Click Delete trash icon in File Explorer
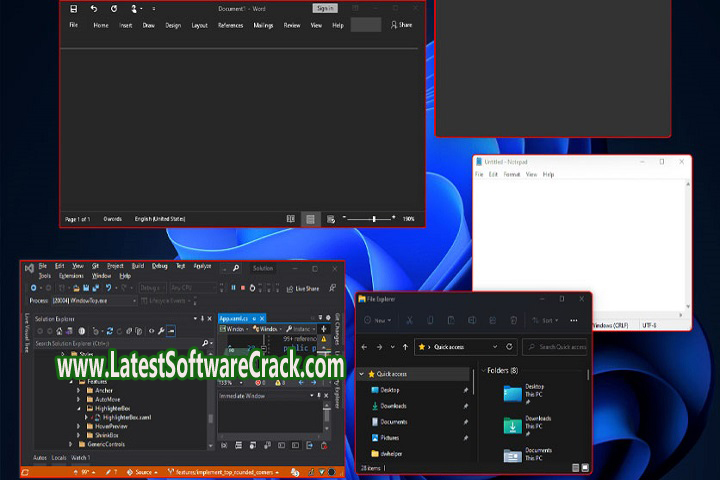This screenshot has height=480, width=720. 513,321
